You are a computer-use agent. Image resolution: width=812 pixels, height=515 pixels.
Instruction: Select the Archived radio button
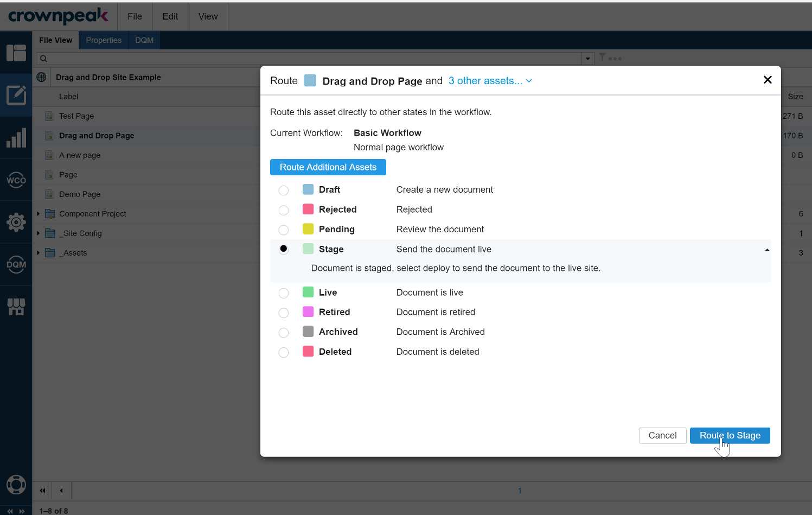pyautogui.click(x=284, y=333)
